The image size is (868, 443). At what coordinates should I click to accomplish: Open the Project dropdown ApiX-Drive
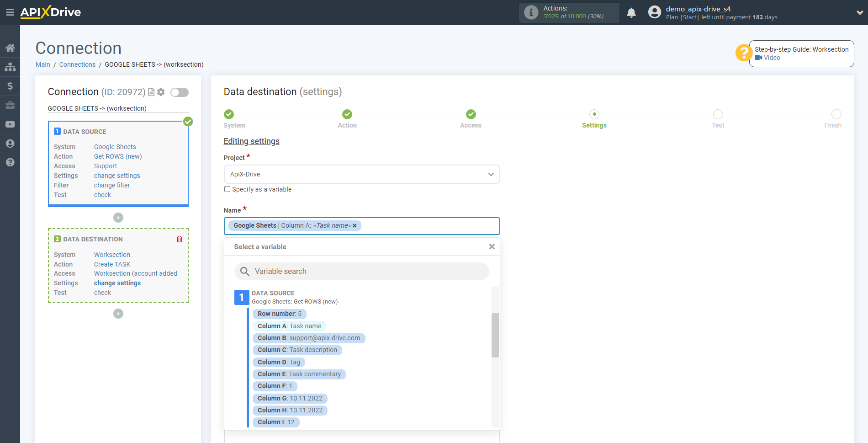[x=362, y=174]
